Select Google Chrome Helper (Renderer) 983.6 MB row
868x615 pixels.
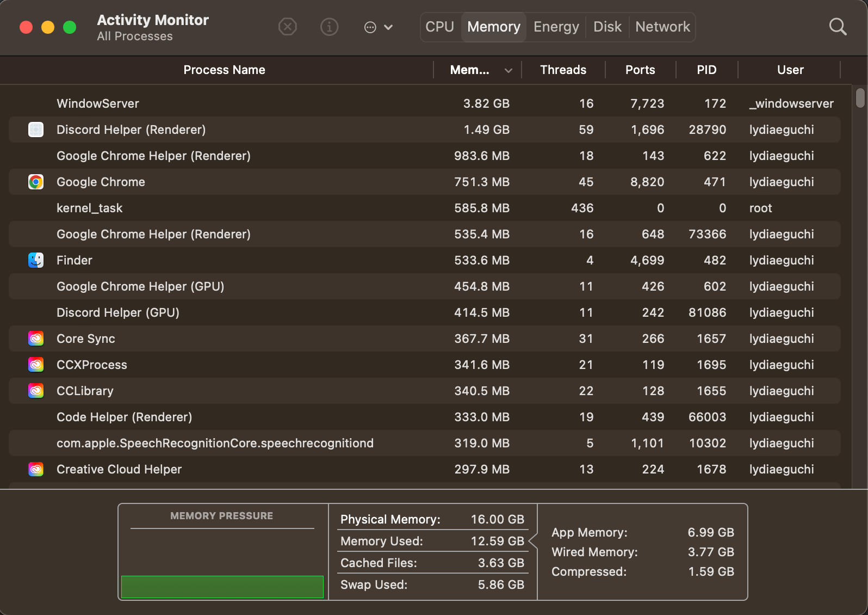425,156
